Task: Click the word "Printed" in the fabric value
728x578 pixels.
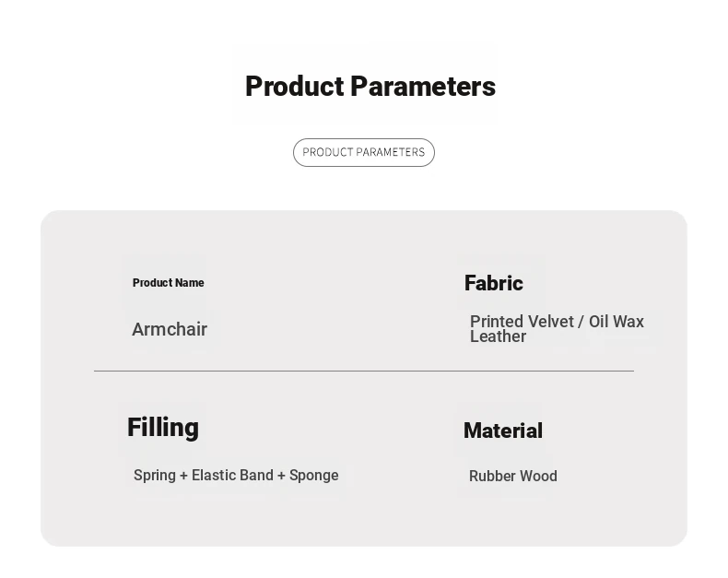Action: click(496, 322)
